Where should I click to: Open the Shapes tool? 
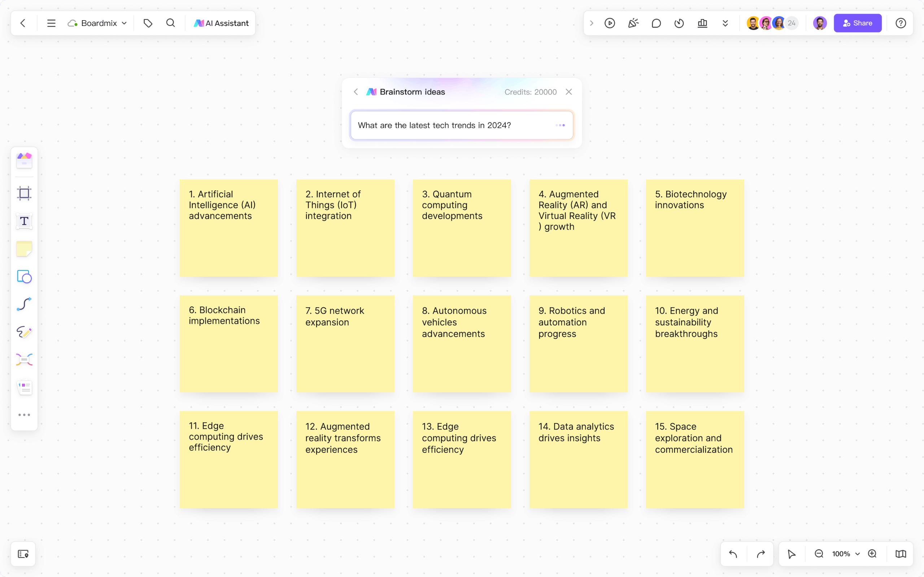tap(24, 276)
